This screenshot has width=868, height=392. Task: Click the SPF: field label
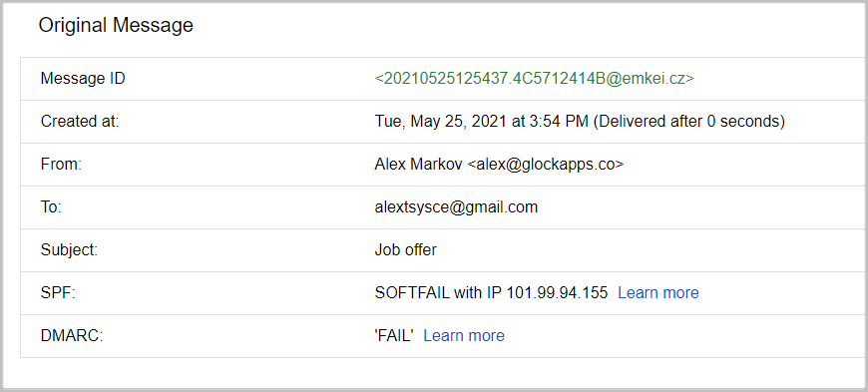click(58, 292)
